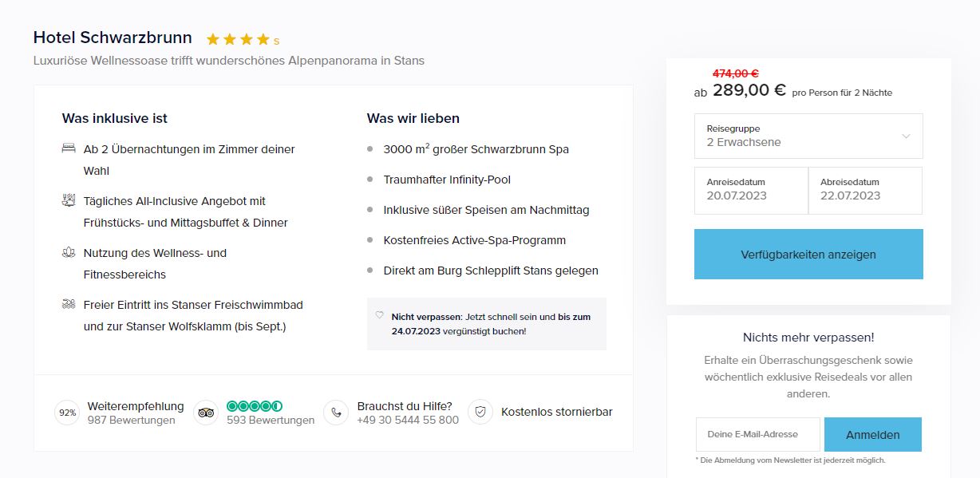
Task: Click the wellness lotus icon
Action: pyautogui.click(x=68, y=253)
